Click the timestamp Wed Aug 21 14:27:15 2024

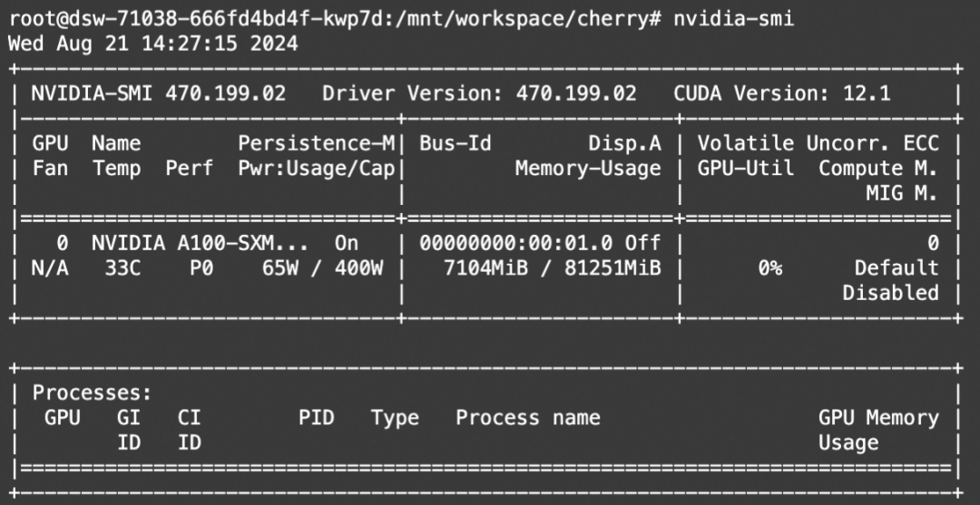(153, 44)
